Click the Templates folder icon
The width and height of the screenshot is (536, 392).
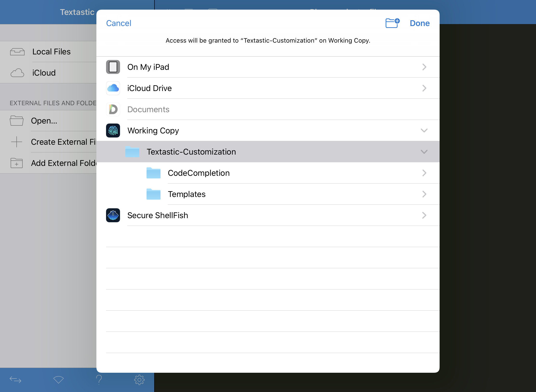point(154,194)
